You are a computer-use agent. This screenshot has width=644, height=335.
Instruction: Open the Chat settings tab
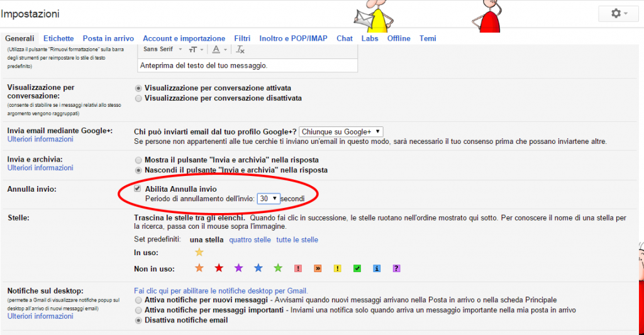pos(345,38)
